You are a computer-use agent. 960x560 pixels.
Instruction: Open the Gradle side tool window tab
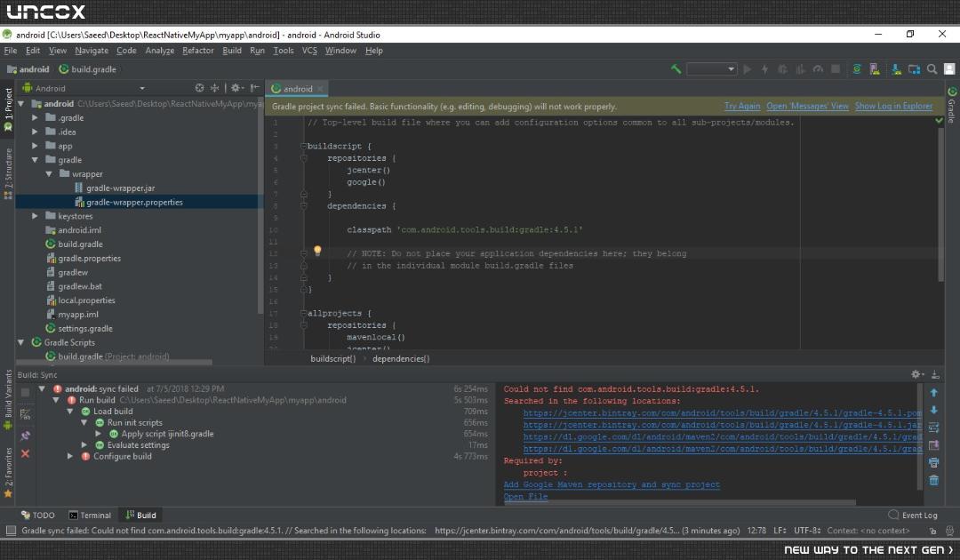pyautogui.click(x=952, y=105)
